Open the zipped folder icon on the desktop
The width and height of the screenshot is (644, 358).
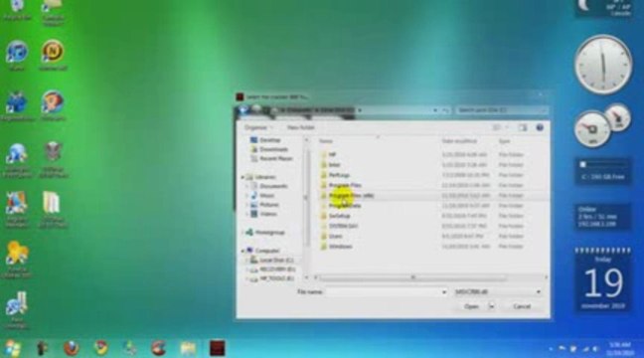click(52, 202)
